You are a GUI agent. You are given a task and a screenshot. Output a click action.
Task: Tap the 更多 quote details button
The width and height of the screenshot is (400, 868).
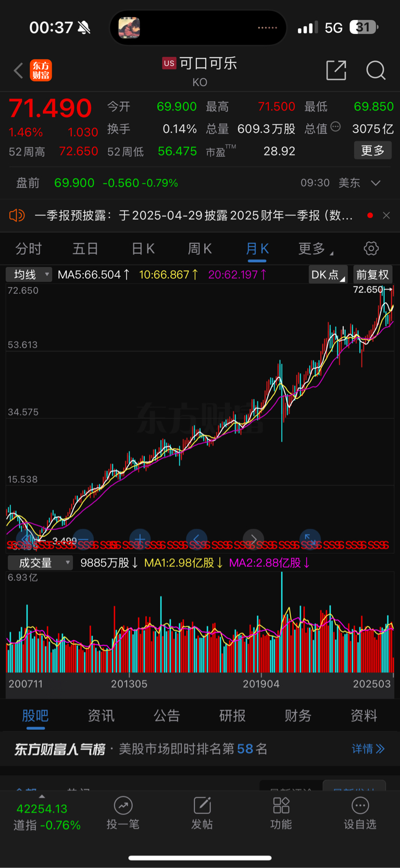373,151
